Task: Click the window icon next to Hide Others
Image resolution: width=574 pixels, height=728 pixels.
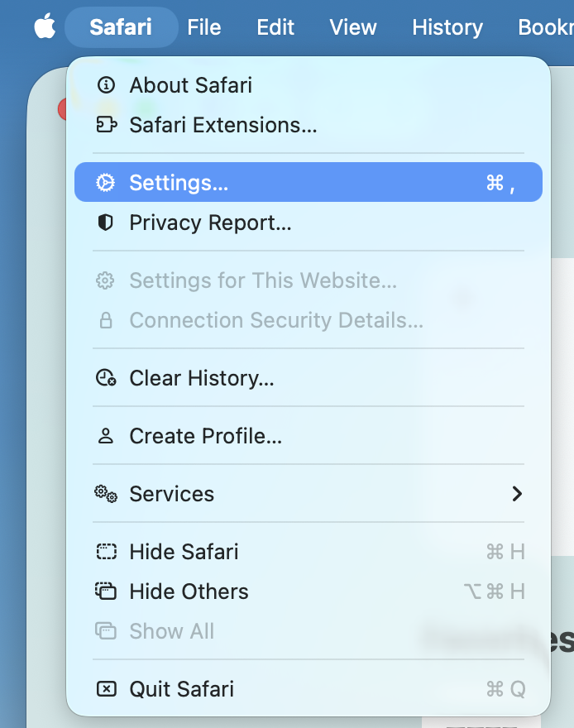Action: pos(105,591)
